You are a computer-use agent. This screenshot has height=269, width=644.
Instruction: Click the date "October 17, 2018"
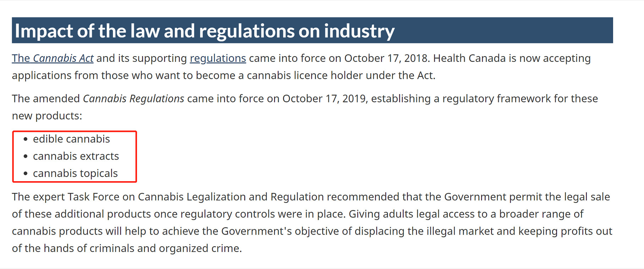point(386,58)
